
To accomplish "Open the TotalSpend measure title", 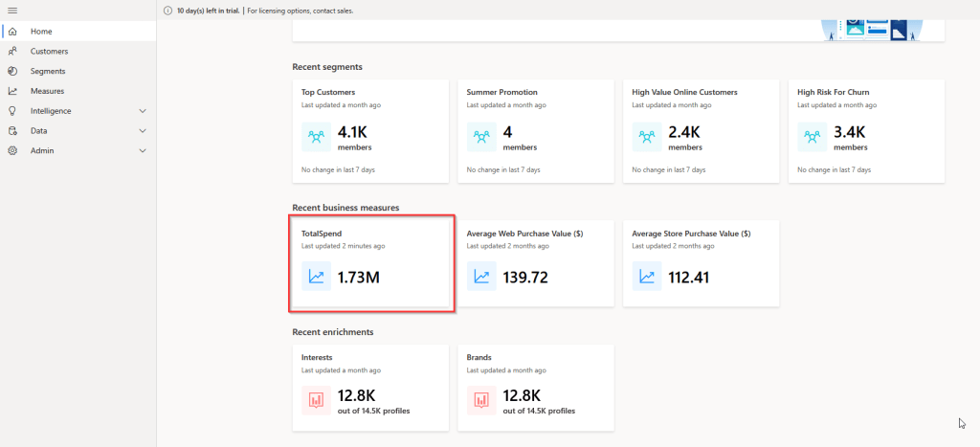I will tap(322, 233).
